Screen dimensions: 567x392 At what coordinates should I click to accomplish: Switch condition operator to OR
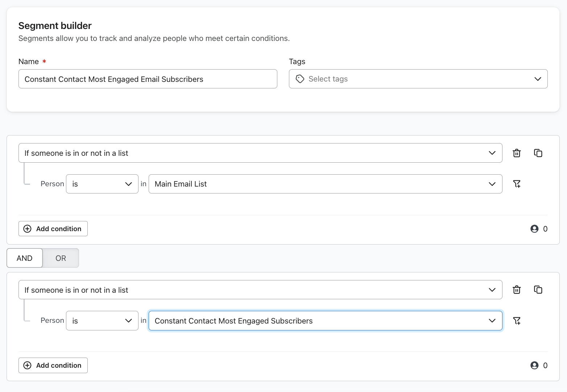pyautogui.click(x=61, y=258)
